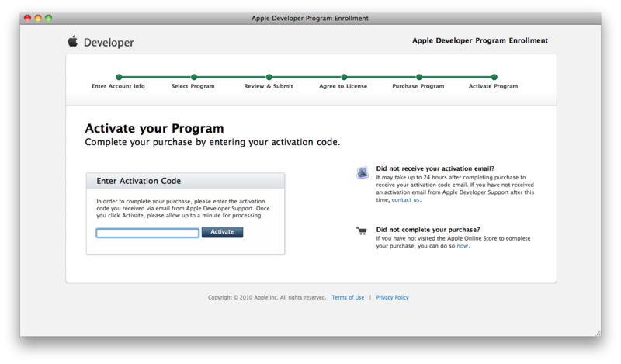Click the Developer logo text
621x364 pixels.
(x=109, y=43)
